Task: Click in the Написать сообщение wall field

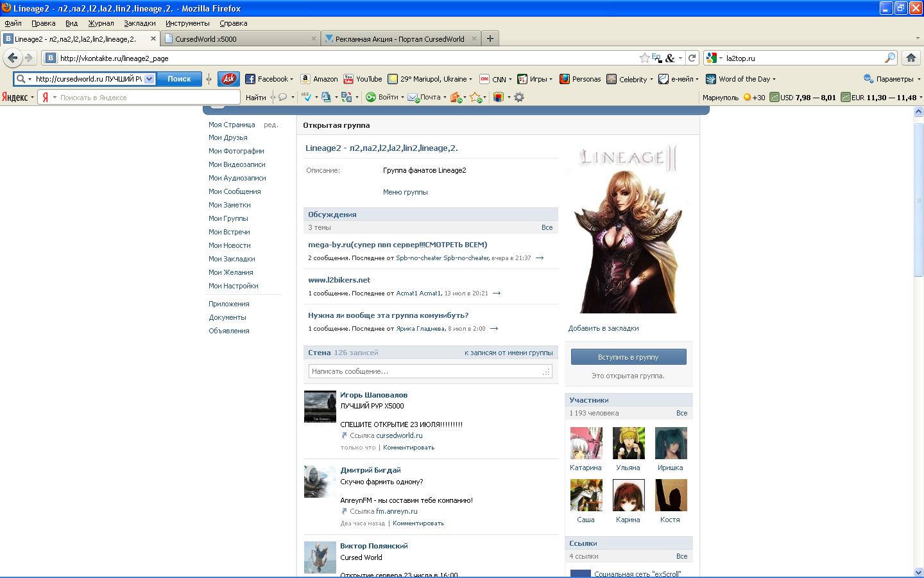Action: click(x=430, y=371)
